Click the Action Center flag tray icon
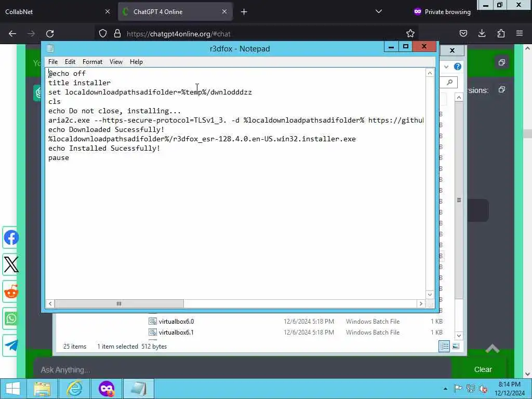The width and height of the screenshot is (532, 399). pyautogui.click(x=458, y=389)
